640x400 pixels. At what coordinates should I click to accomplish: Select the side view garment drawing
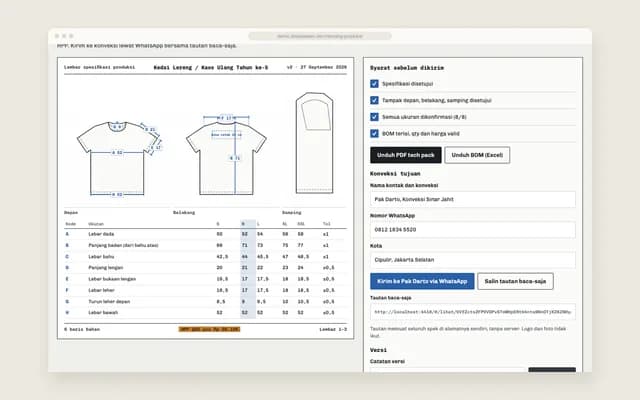pyautogui.click(x=314, y=143)
